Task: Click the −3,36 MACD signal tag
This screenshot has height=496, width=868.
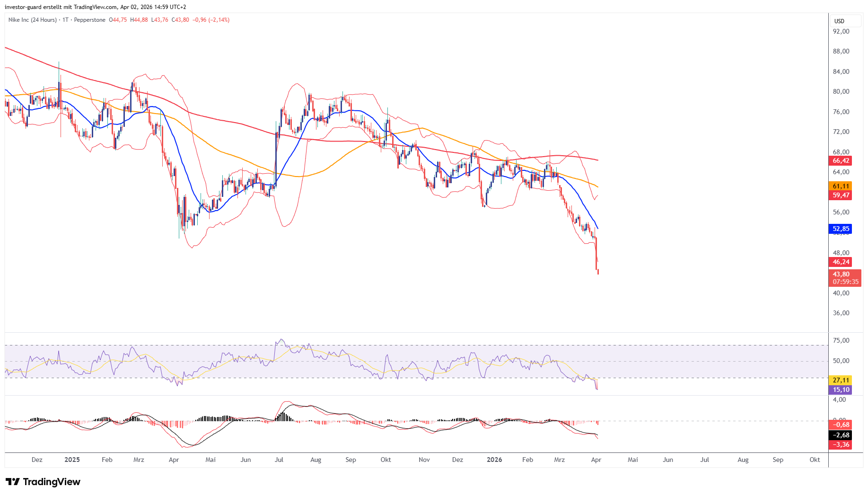Action: pos(841,445)
